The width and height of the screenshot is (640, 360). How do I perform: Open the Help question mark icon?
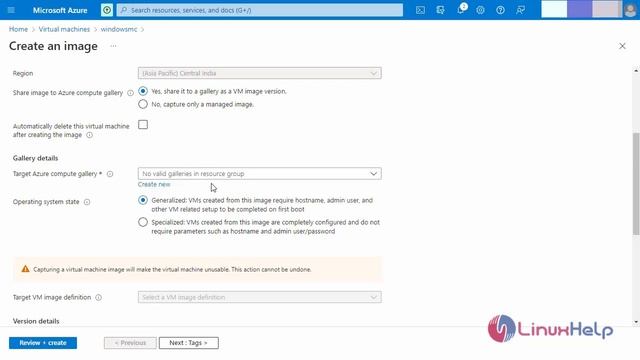click(x=500, y=10)
